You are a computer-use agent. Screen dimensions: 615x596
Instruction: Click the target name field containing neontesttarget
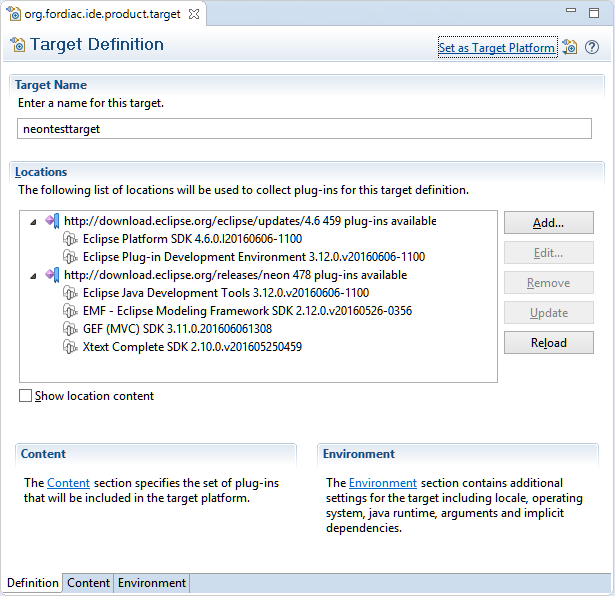pos(304,129)
